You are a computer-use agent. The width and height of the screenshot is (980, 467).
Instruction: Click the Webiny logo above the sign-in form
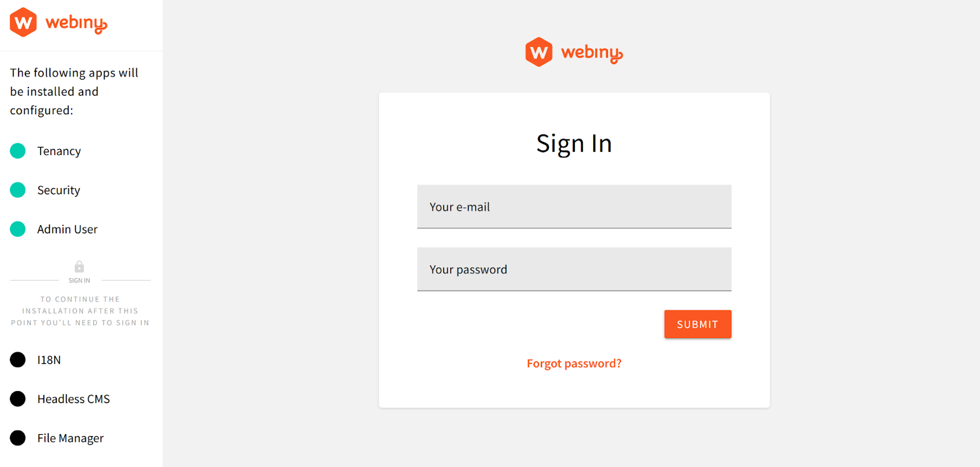click(x=574, y=52)
